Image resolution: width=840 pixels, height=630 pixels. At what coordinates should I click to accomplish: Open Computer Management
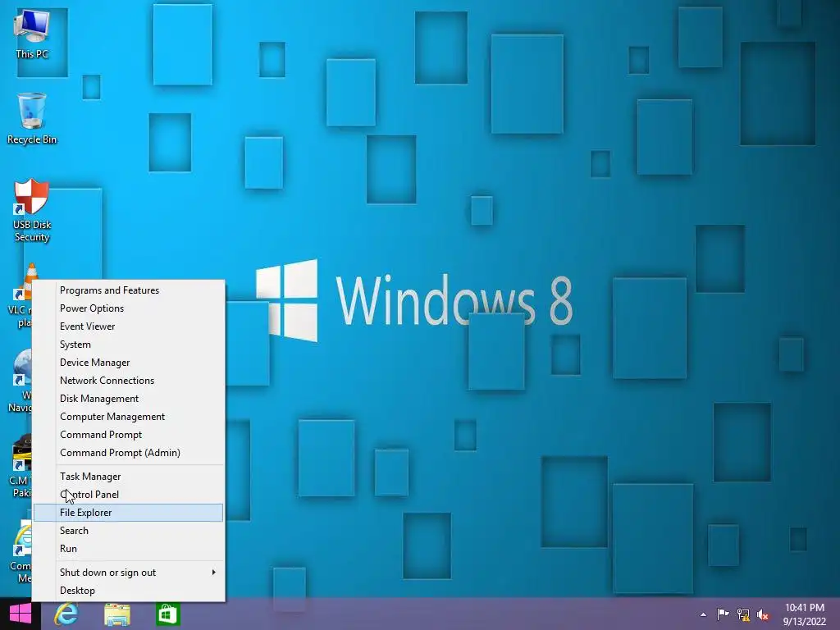129,417
